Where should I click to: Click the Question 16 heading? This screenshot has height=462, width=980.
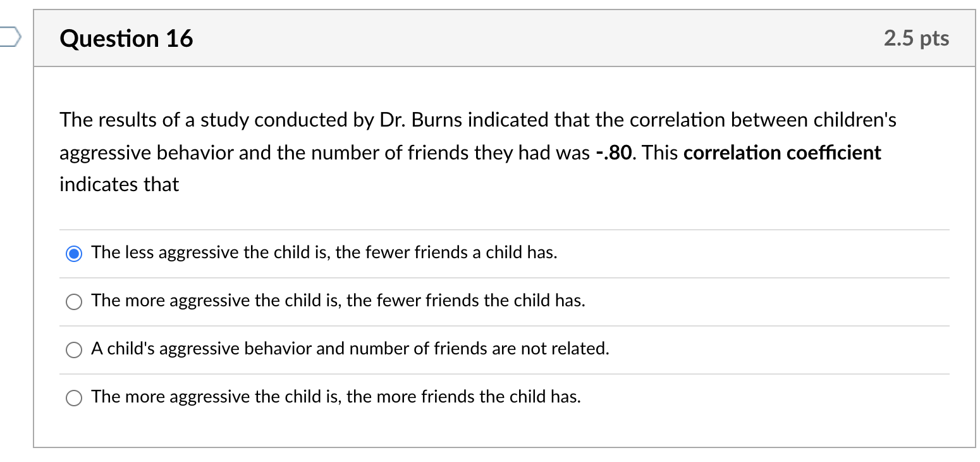pyautogui.click(x=125, y=38)
